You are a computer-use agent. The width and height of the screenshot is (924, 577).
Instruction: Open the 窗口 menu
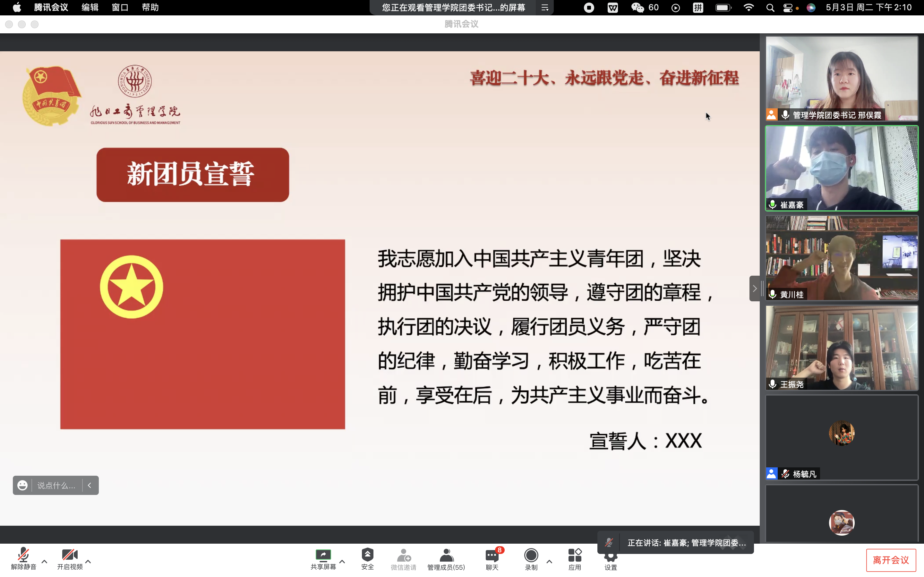point(120,7)
